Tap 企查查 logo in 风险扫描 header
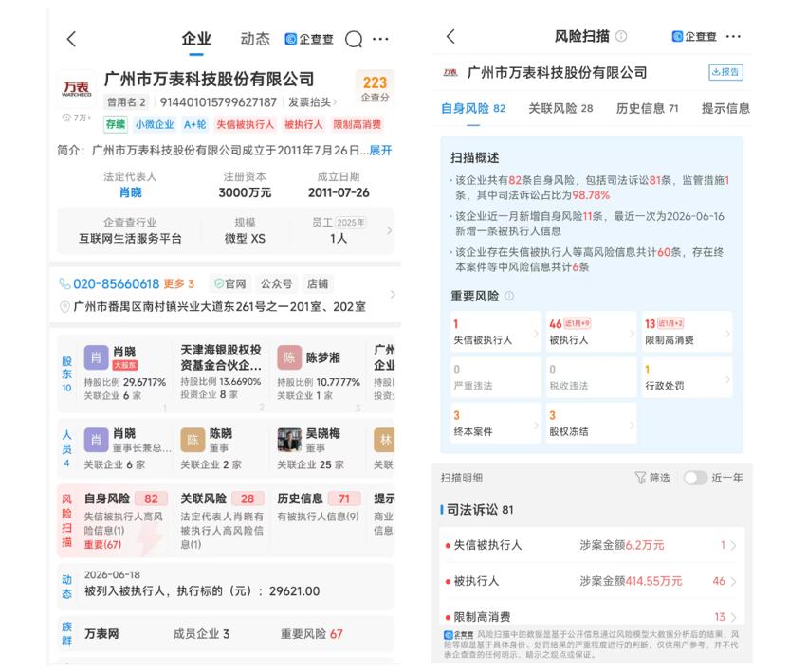Viewport: 789px width, 672px height. tap(694, 36)
